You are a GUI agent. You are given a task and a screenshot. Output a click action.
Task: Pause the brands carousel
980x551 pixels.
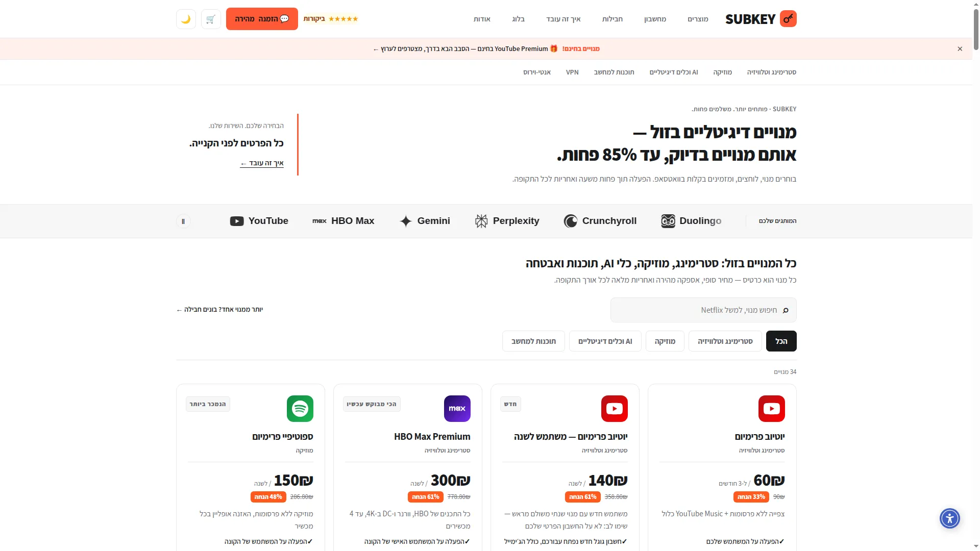point(183,221)
